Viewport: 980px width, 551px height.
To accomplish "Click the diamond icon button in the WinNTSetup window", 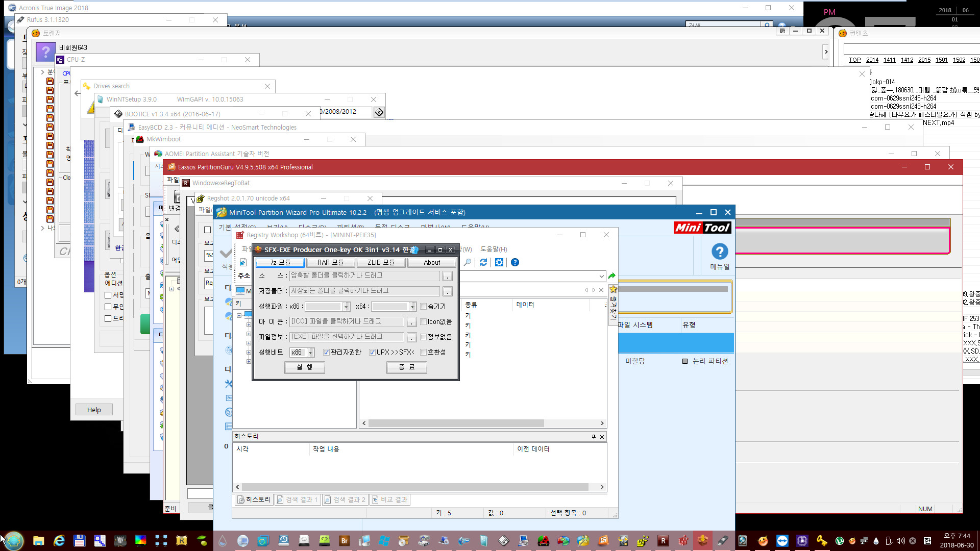I will point(379,112).
